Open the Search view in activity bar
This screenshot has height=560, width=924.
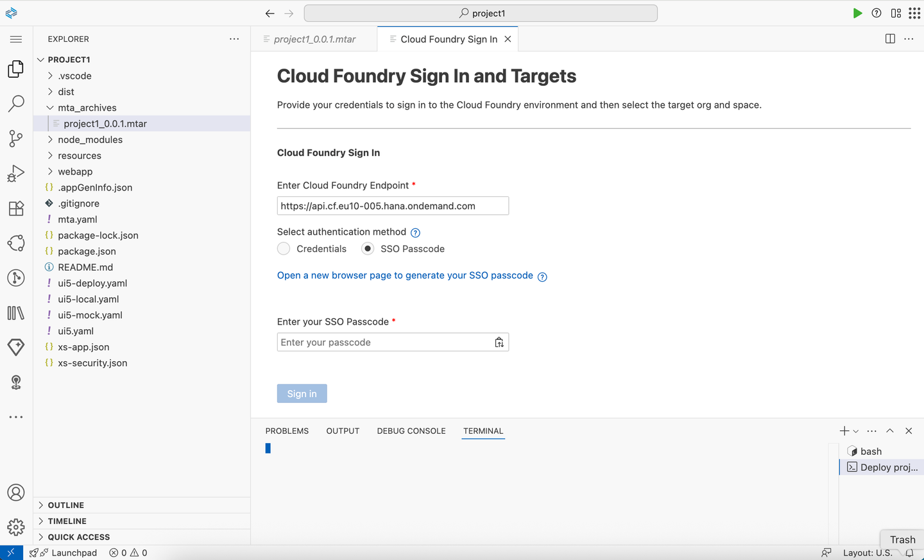(x=16, y=104)
